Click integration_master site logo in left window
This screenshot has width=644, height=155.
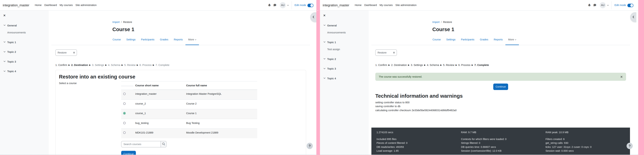16,5
